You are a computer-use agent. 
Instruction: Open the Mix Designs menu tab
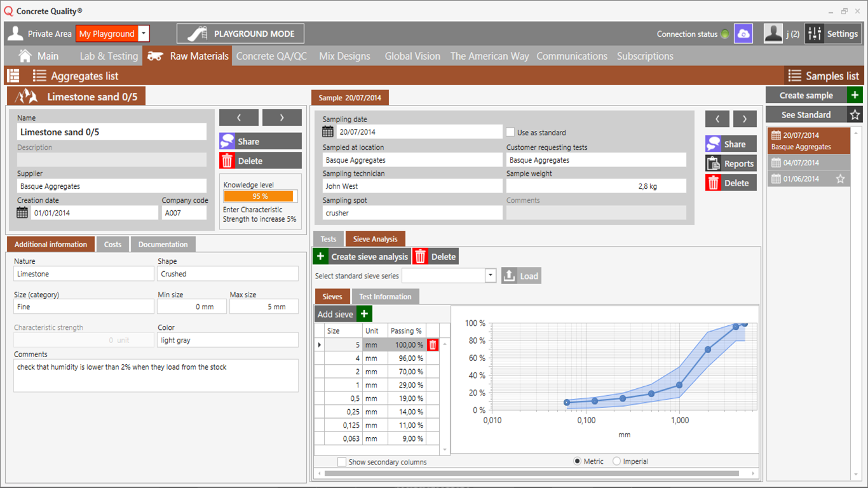click(x=344, y=56)
